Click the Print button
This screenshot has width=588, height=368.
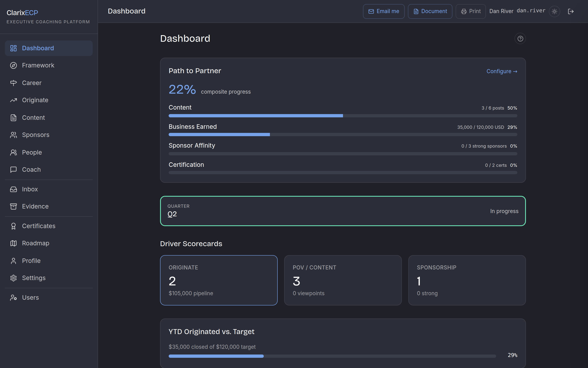tap(471, 11)
